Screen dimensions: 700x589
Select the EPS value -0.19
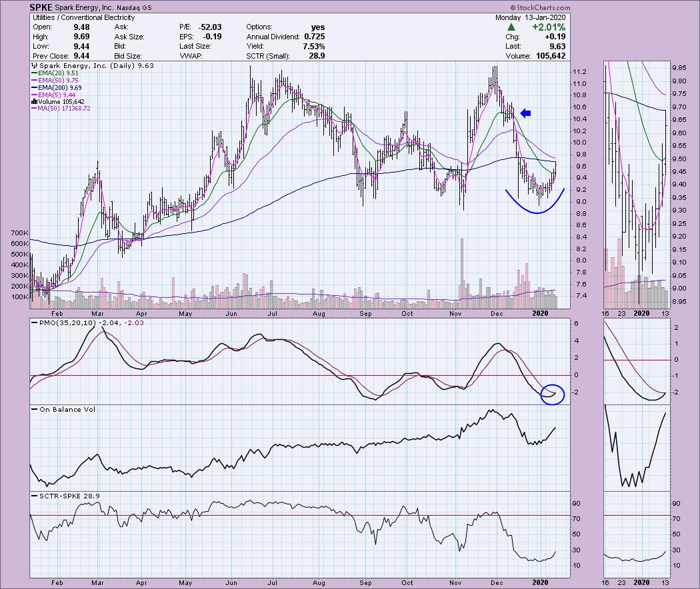(x=211, y=37)
